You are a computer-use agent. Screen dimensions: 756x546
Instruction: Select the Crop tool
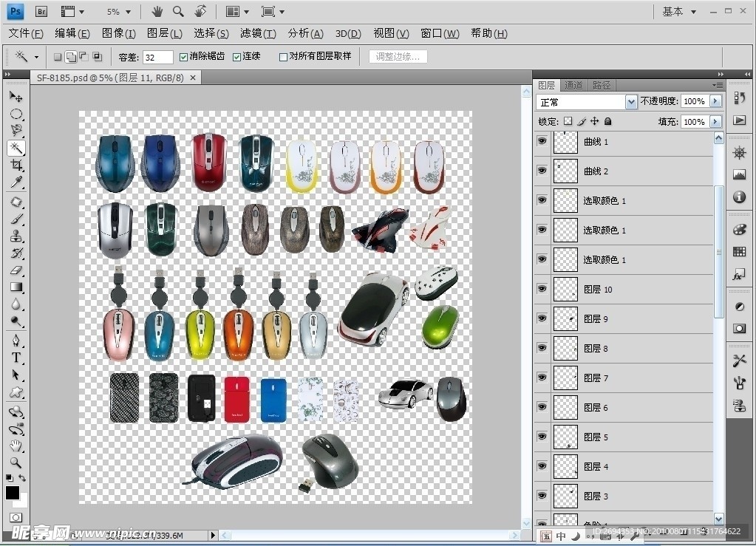pyautogui.click(x=16, y=165)
